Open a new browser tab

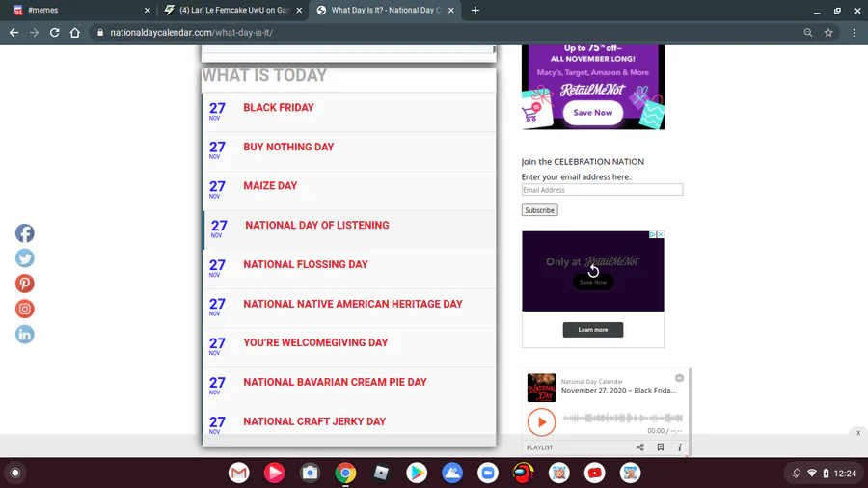[x=475, y=10]
